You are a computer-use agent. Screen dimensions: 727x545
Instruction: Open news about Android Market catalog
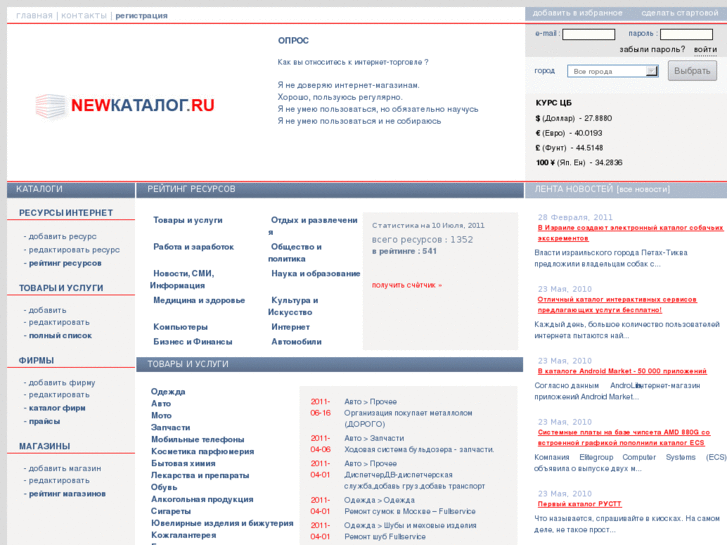tap(623, 371)
